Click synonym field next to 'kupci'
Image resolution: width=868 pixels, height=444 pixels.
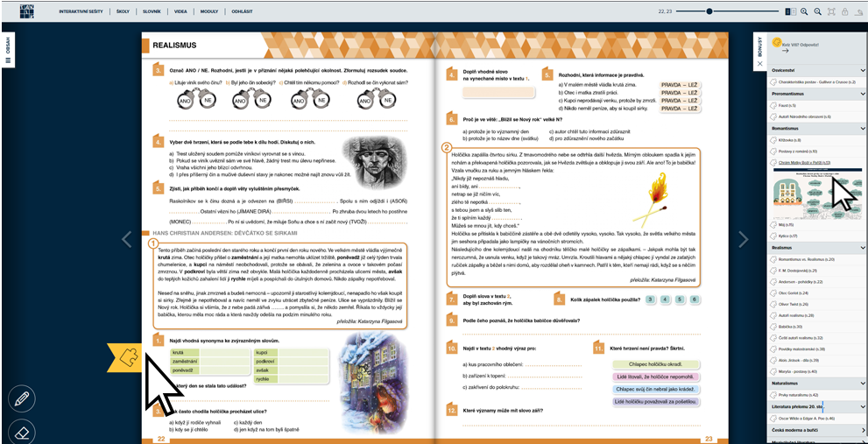click(304, 352)
